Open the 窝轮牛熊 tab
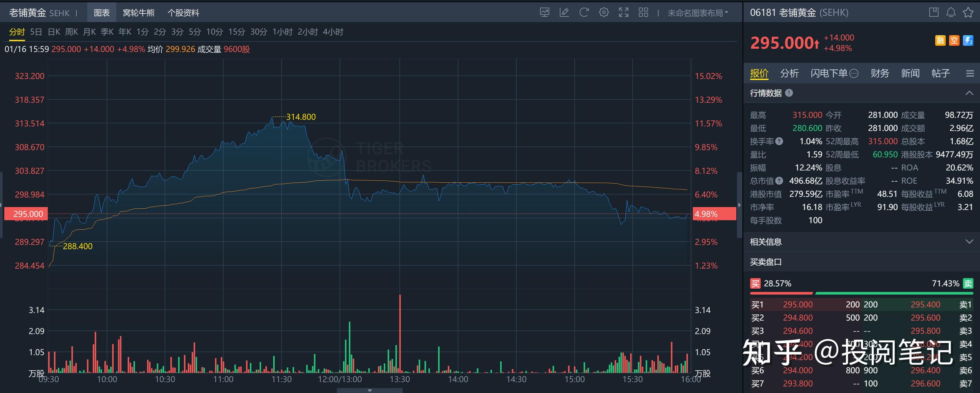980x393 pixels. (x=139, y=13)
